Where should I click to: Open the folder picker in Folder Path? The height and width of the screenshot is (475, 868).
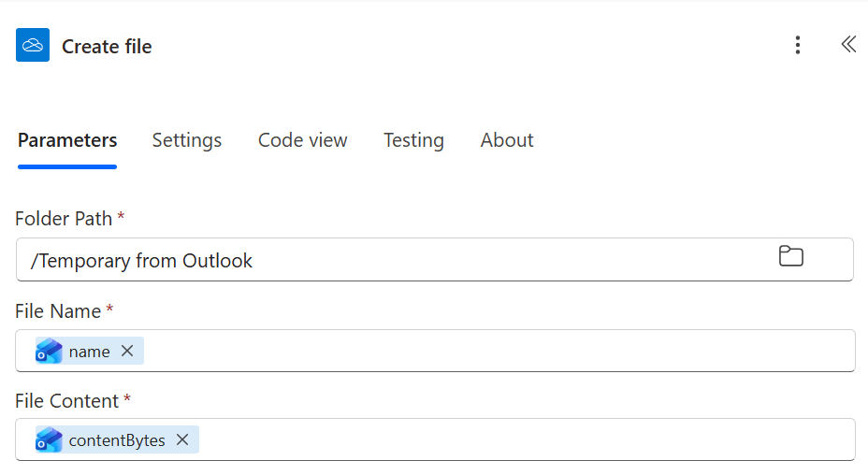[x=791, y=257]
